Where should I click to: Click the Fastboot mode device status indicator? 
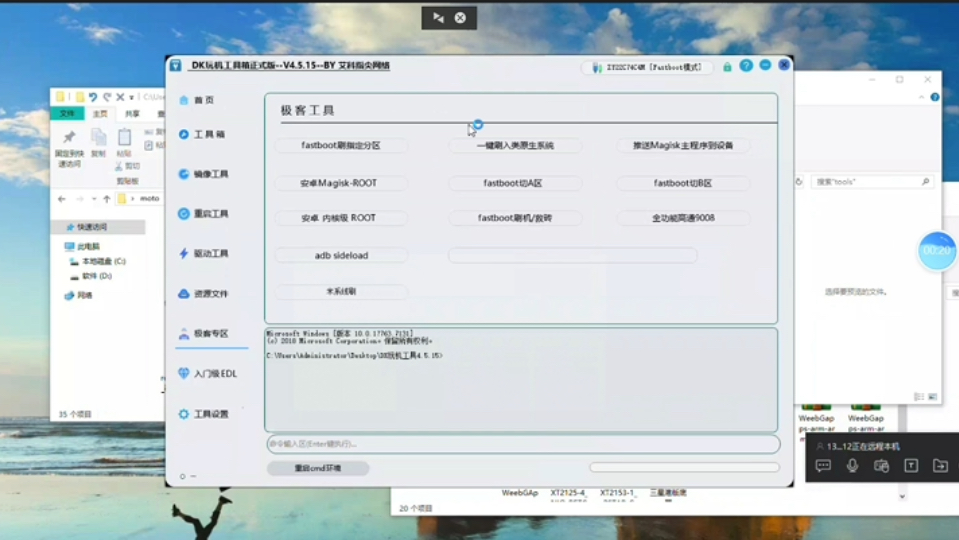(x=647, y=67)
